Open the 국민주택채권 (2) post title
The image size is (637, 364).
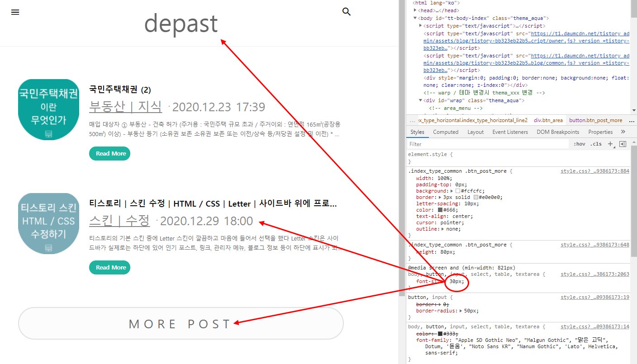point(120,90)
